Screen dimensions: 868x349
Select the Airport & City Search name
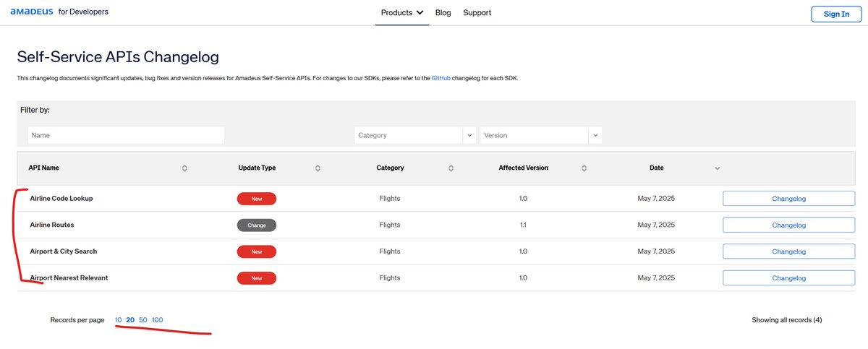[64, 251]
